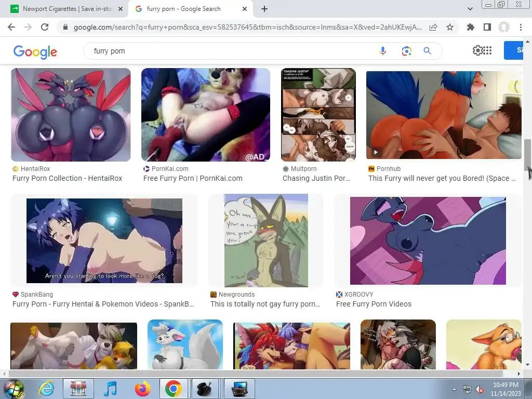Screen dimensions: 532x399
Task: Toggle the Chrome side panel
Action: 487,27
